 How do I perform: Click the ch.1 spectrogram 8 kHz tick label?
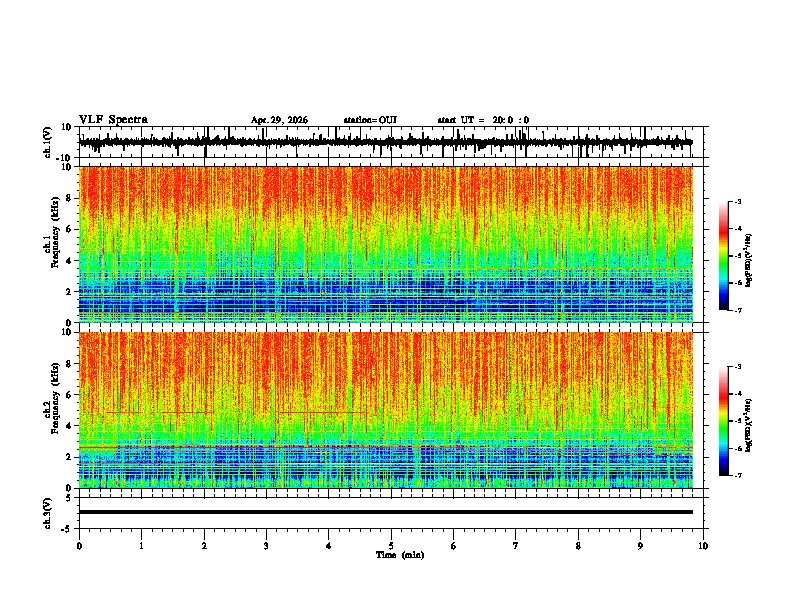70,198
